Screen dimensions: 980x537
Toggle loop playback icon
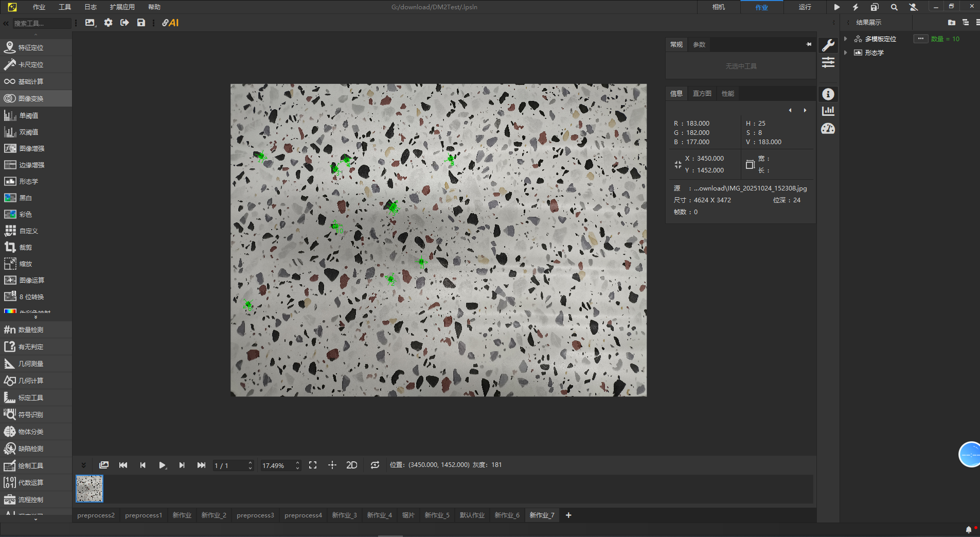click(375, 465)
